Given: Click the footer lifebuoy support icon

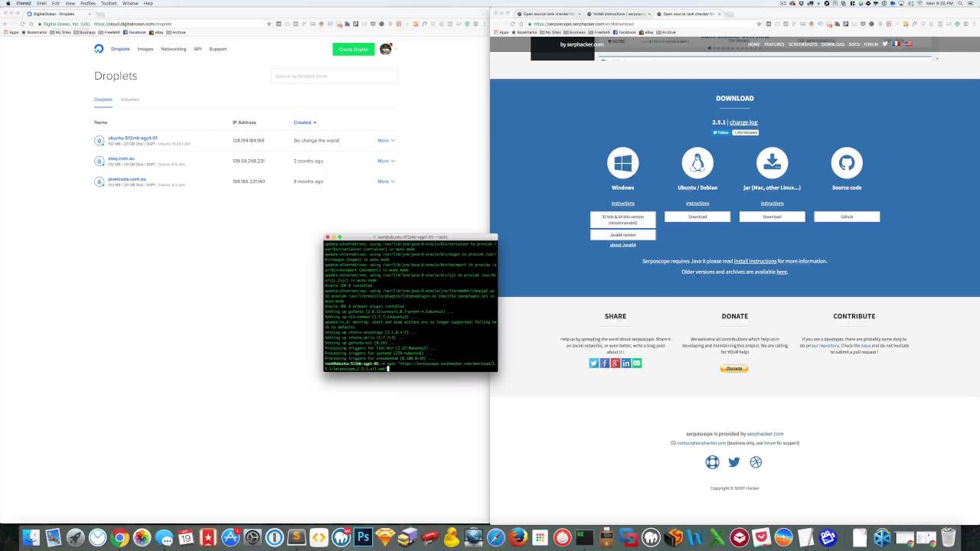Looking at the screenshot, I should point(712,462).
